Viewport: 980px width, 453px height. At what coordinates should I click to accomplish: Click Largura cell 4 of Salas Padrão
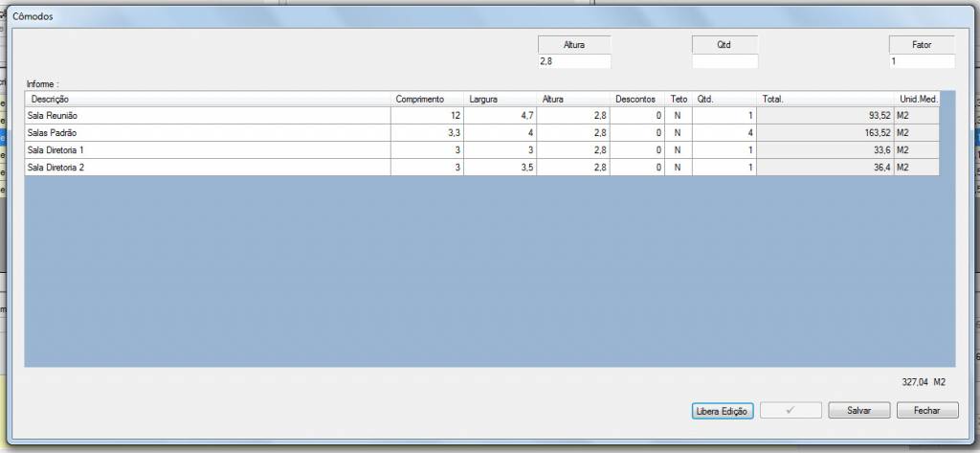(500, 133)
